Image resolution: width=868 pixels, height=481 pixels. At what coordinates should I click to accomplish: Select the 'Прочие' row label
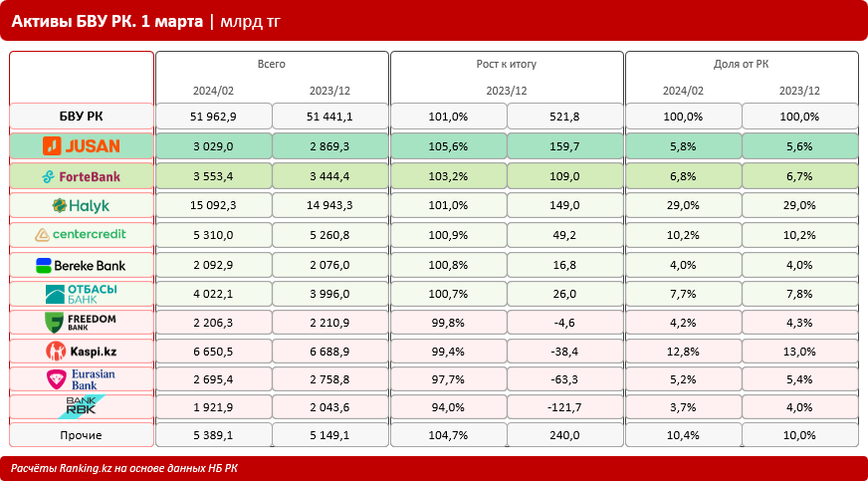coord(82,435)
